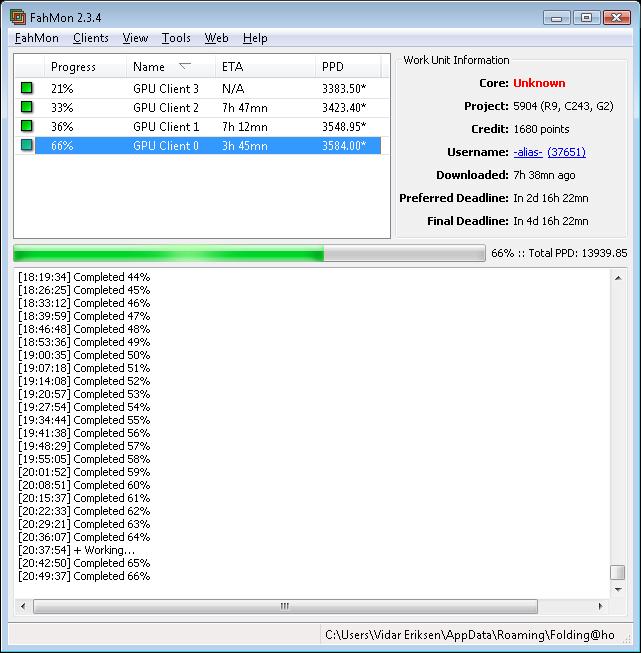
Task: Click the log scrollbar down arrow
Action: pyautogui.click(x=618, y=589)
